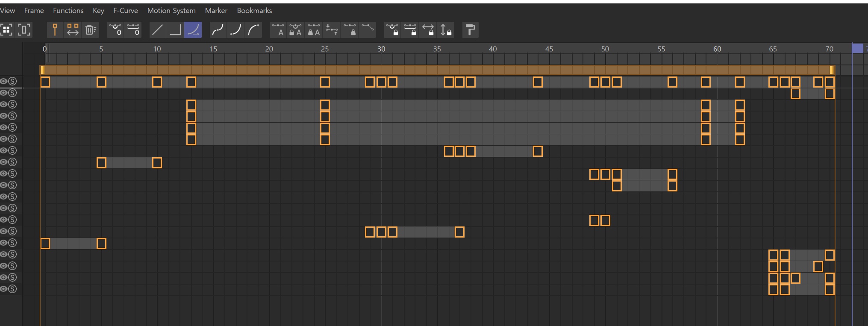Viewport: 868px width, 326px height.
Task: Click the straight tangent lock-A icon
Action: click(x=314, y=30)
